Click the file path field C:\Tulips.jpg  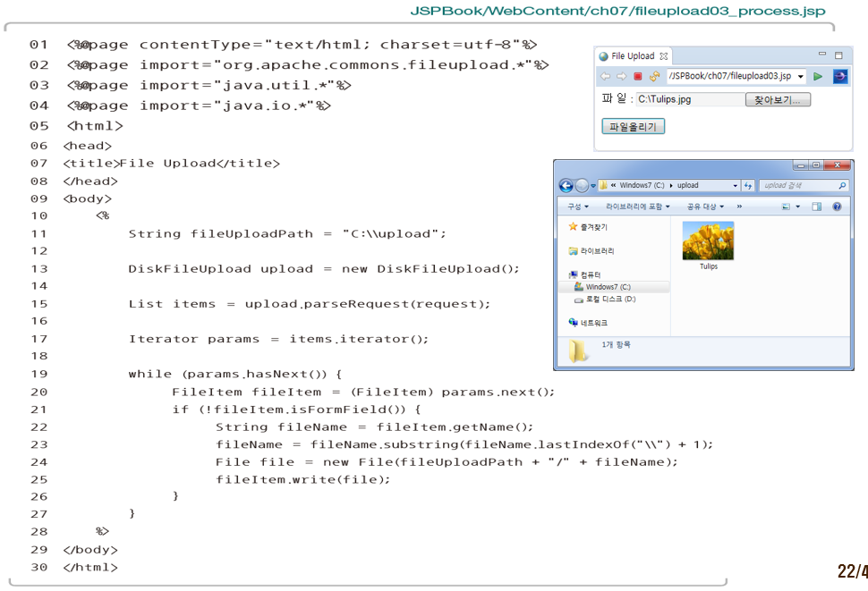(x=690, y=99)
